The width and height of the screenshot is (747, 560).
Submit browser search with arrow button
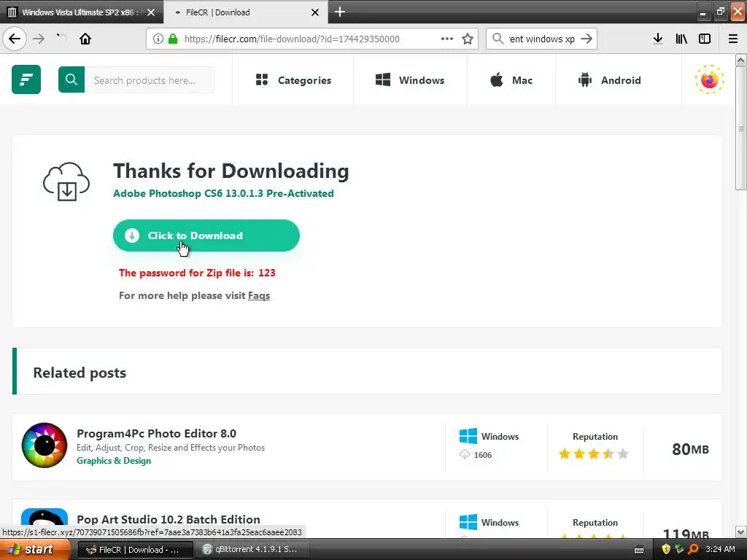[587, 39]
